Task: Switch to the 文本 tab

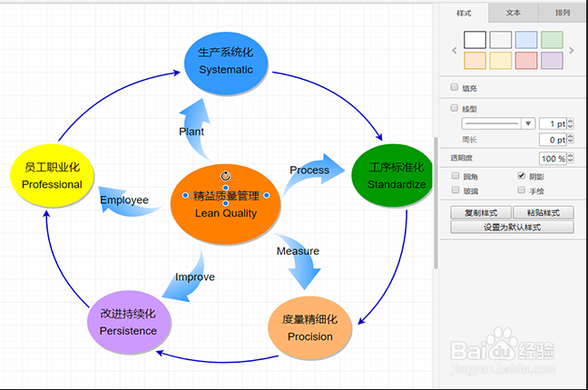Action: coord(514,13)
